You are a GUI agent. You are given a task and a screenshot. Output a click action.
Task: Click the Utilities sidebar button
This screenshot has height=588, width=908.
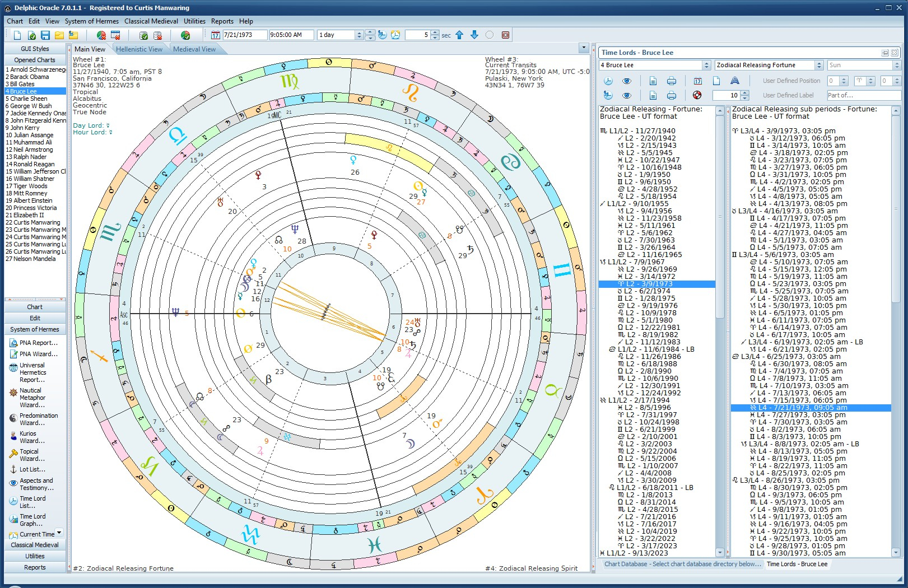pos(35,556)
